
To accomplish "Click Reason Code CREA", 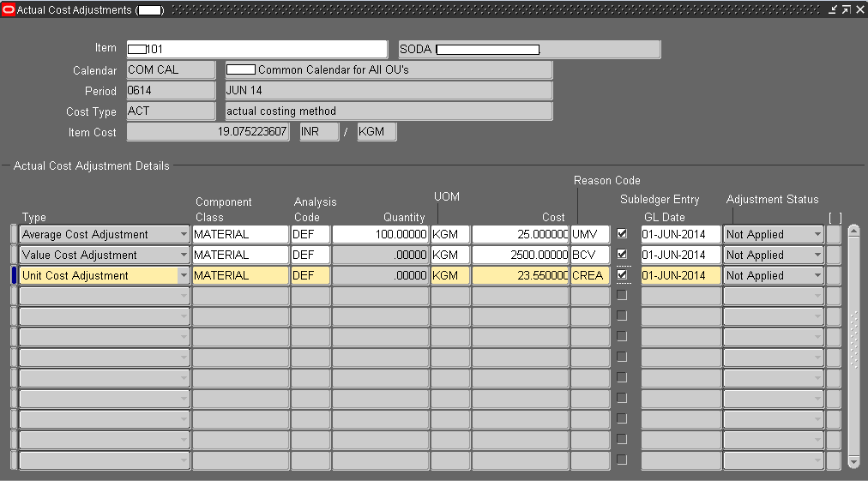I will point(590,275).
